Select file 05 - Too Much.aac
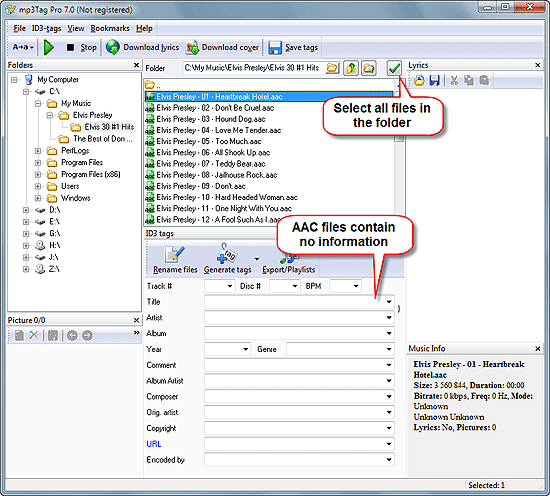 (209, 141)
